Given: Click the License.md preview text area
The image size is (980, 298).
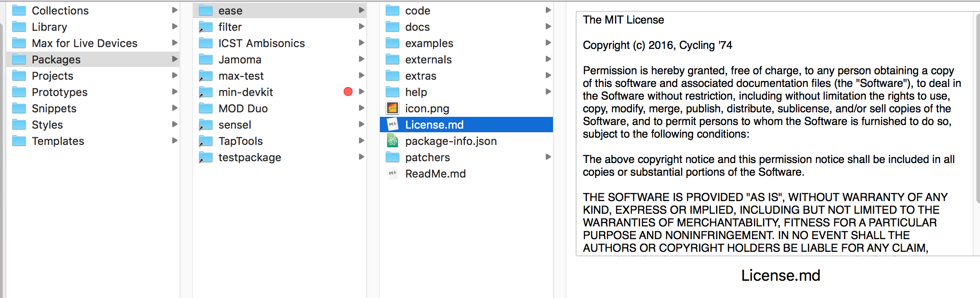Looking at the screenshot, I should point(774,134).
